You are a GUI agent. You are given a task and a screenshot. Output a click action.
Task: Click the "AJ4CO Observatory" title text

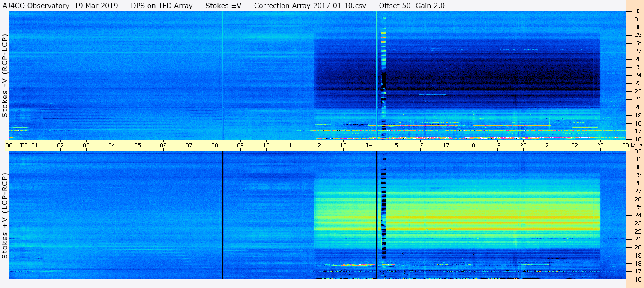pos(36,6)
